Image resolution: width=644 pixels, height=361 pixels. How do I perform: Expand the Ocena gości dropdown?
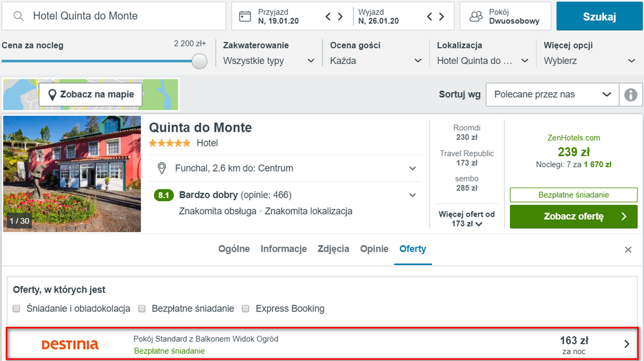pos(375,61)
